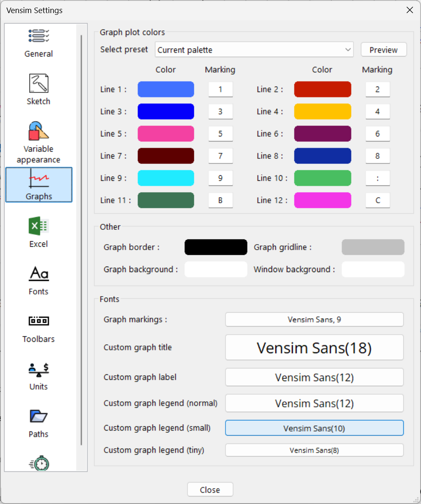The image size is (421, 504).
Task: Change the Line 2 red color swatch
Action: coord(323,90)
